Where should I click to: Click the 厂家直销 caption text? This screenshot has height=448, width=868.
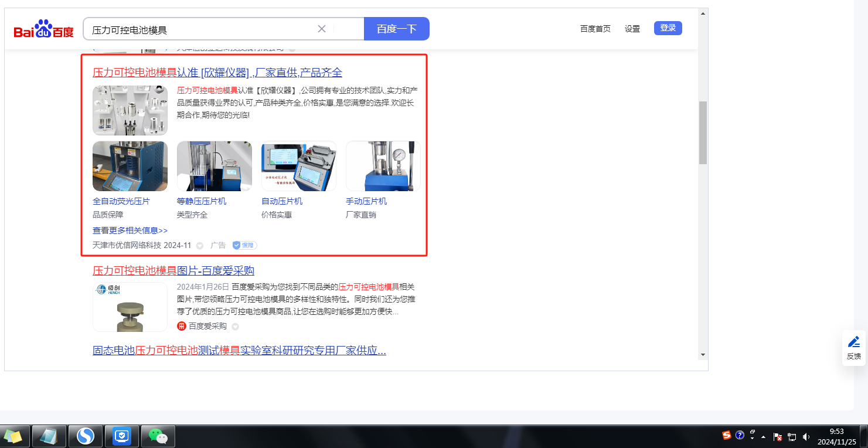[361, 215]
